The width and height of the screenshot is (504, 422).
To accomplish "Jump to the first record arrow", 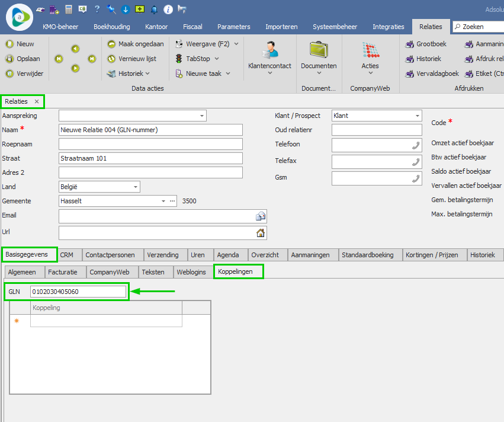I will click(x=59, y=59).
